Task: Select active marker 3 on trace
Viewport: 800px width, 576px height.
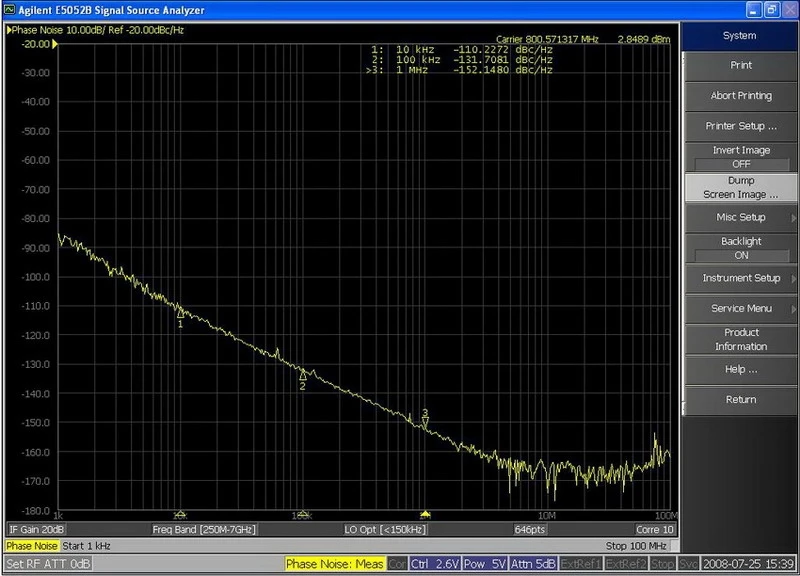Action: (425, 421)
